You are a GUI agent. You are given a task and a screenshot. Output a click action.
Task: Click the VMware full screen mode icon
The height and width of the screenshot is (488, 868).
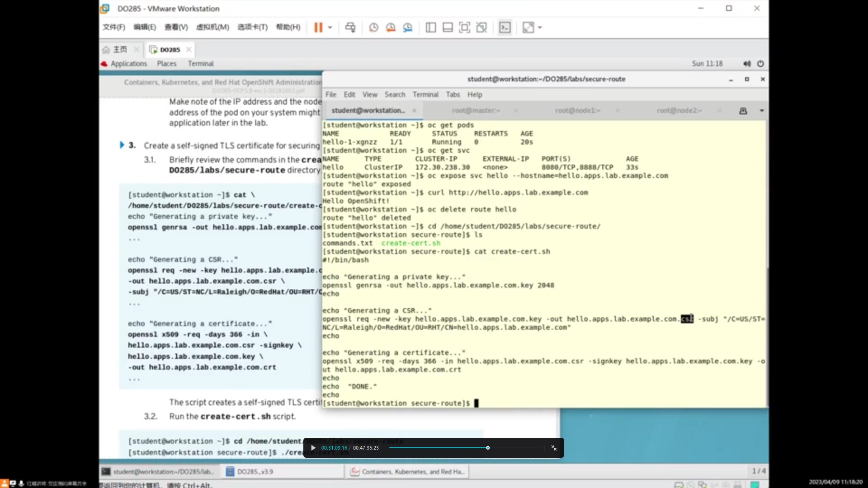464,28
